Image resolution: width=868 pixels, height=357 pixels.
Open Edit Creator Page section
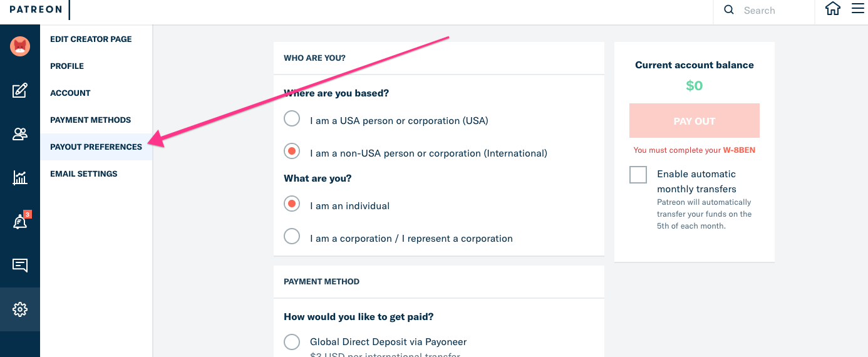click(91, 39)
